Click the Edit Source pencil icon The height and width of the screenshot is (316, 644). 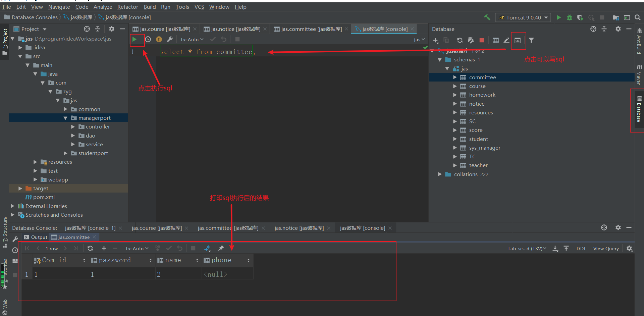[506, 41]
